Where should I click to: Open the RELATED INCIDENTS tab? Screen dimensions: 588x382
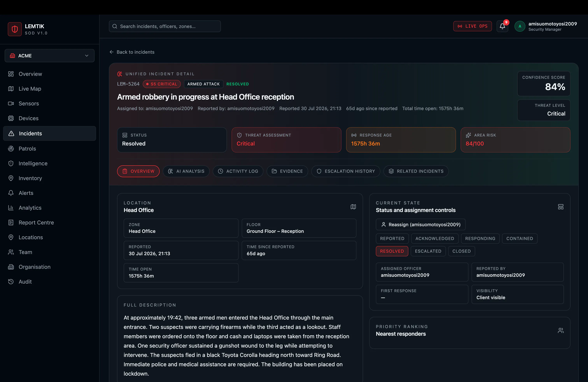(x=416, y=171)
